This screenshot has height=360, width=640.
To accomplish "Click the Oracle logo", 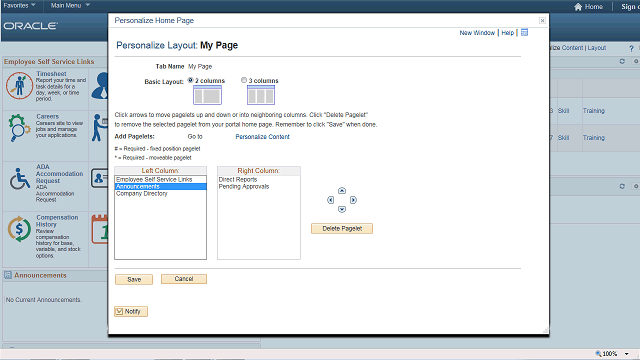I will pyautogui.click(x=31, y=26).
